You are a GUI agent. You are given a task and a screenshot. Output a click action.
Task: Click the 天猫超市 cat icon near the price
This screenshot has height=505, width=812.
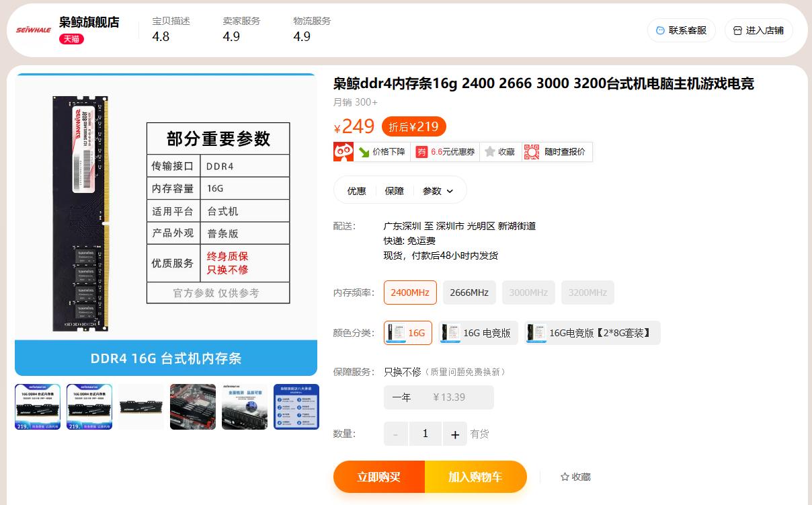pos(343,151)
